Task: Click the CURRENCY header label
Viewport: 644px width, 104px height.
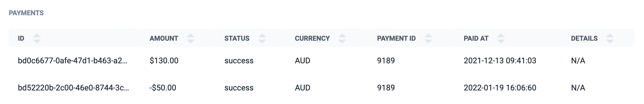Action: (312, 38)
